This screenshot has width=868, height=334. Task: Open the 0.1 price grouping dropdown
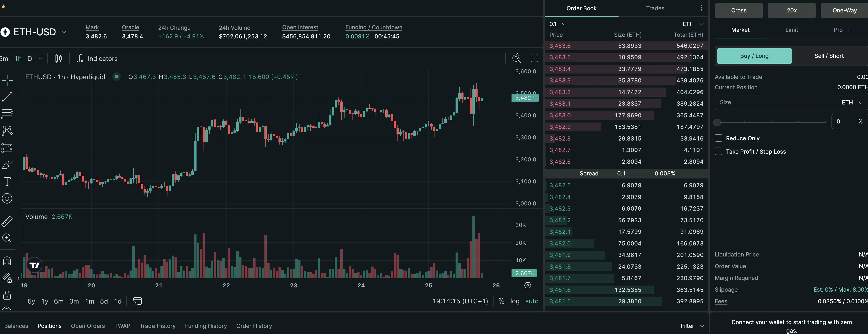(x=558, y=24)
